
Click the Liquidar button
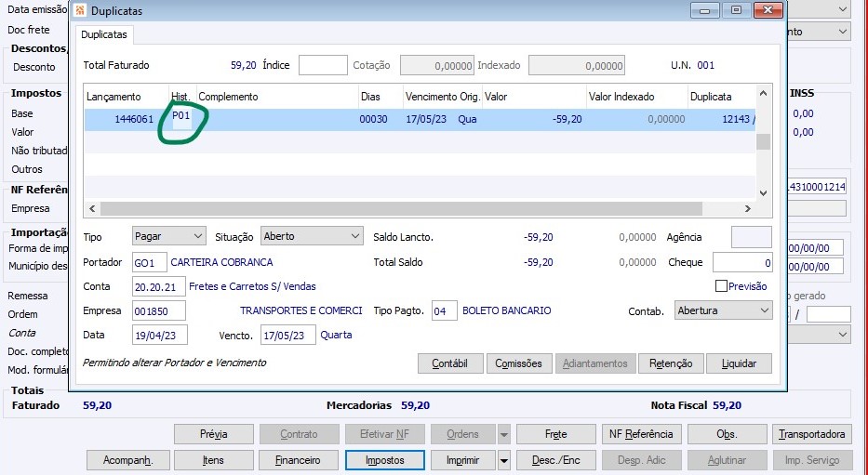(x=739, y=363)
